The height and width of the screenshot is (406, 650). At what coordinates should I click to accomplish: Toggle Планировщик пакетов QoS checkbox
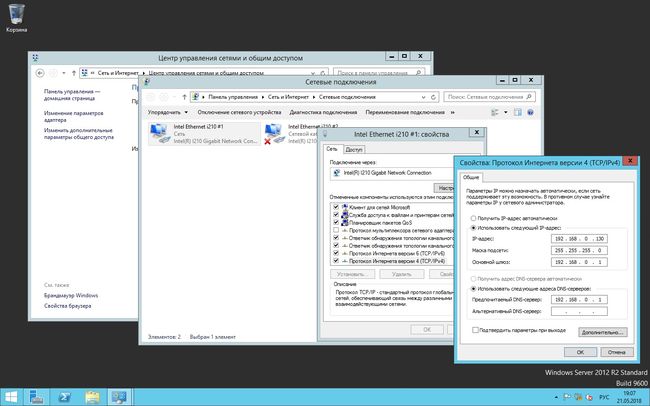(x=336, y=223)
